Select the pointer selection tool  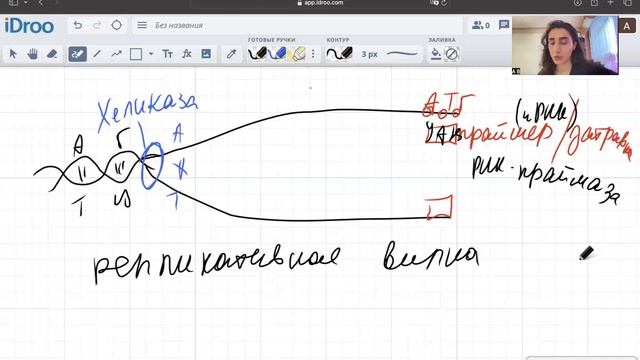[13, 54]
